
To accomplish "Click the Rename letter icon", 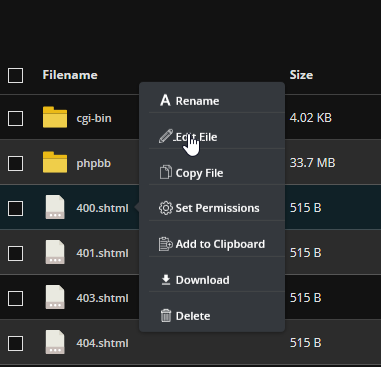I will tap(165, 101).
